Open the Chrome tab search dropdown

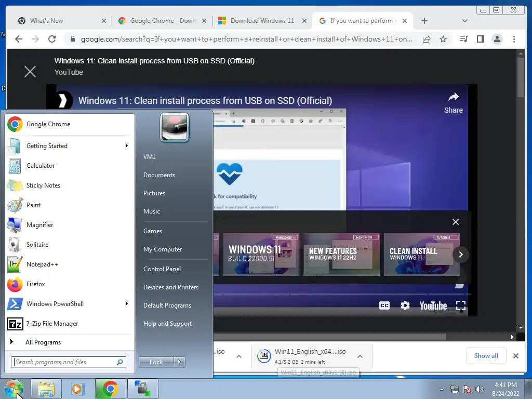point(465,21)
